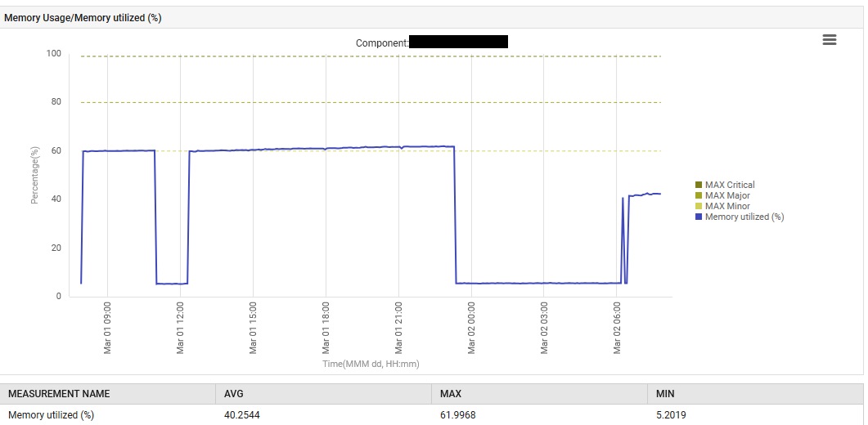
Task: Click the panel title Memory Usage/Memory utilized (%)
Action: coord(83,18)
